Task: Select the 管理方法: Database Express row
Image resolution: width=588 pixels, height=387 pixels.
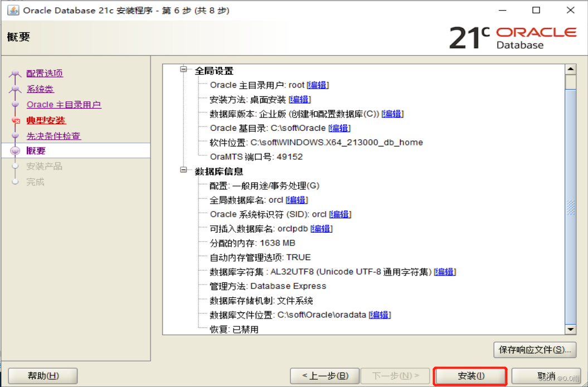Action: click(x=268, y=286)
